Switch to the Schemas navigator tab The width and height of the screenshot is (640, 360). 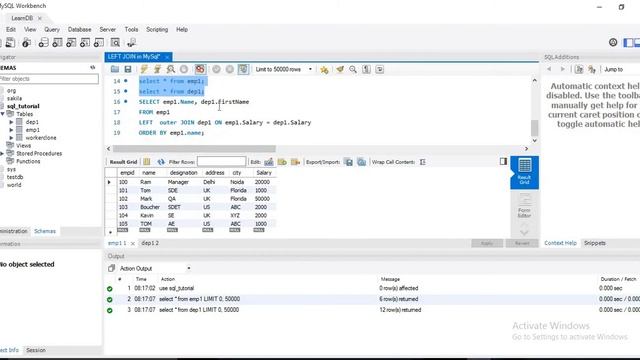click(x=45, y=231)
